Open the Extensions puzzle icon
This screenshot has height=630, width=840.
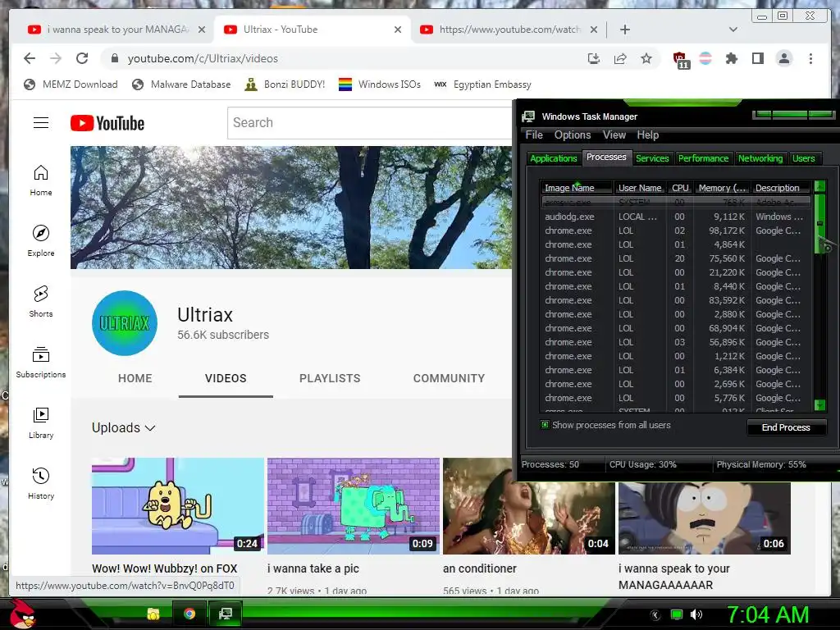click(731, 58)
